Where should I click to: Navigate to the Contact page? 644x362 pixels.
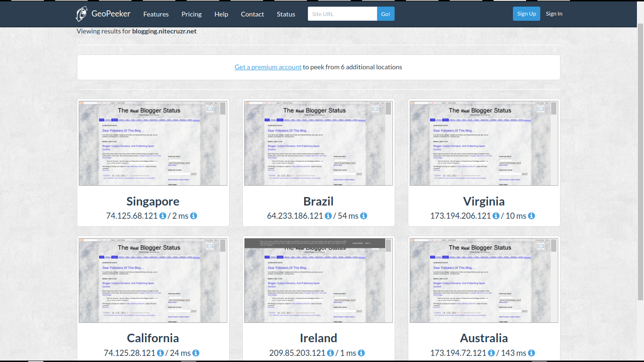[x=252, y=14]
